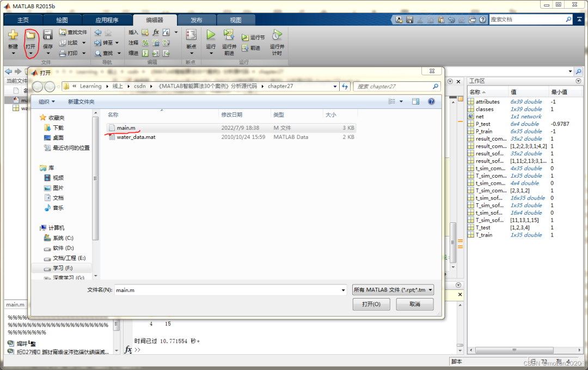Click the 保存 (Save) floppy icon
The width and height of the screenshot is (588, 370).
click(47, 35)
